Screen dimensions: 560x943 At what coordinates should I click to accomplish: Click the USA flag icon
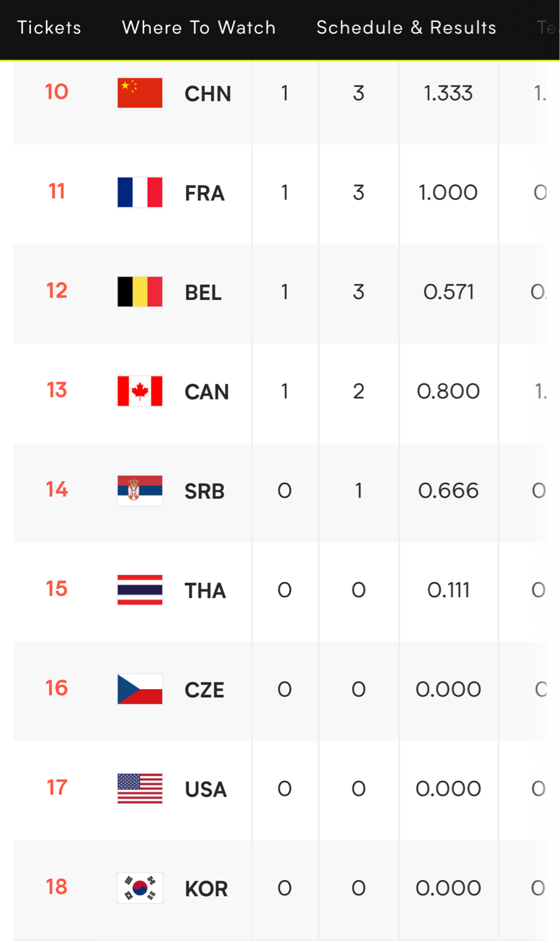[140, 788]
